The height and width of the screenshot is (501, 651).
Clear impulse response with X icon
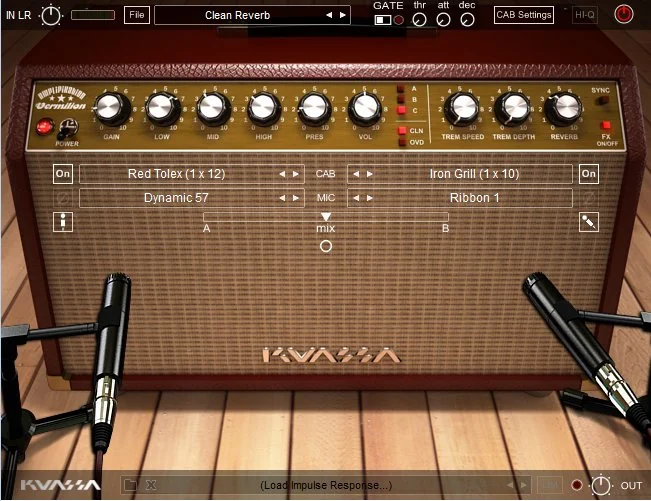tap(151, 485)
